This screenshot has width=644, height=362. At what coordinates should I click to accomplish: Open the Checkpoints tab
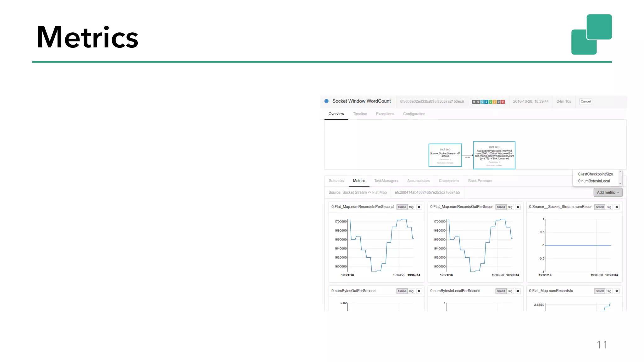click(449, 181)
